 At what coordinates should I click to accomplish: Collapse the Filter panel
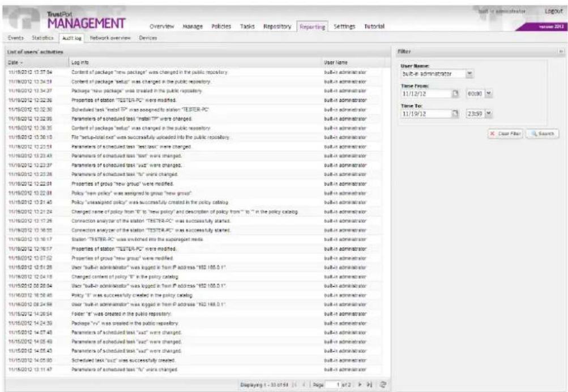tap(561, 51)
